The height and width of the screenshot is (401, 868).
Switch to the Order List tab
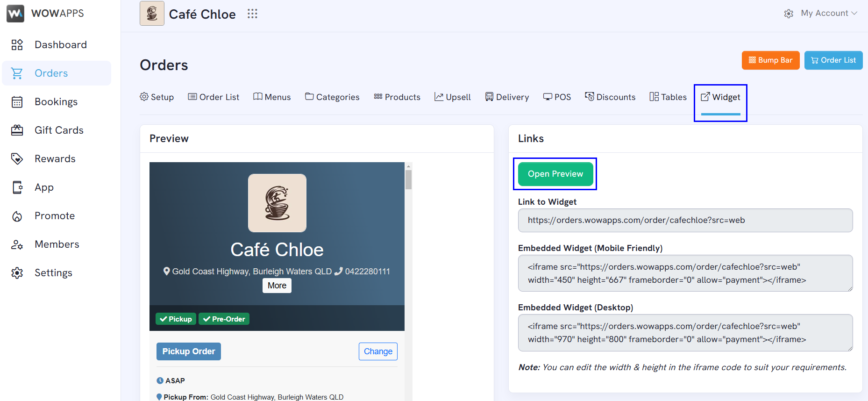click(213, 97)
